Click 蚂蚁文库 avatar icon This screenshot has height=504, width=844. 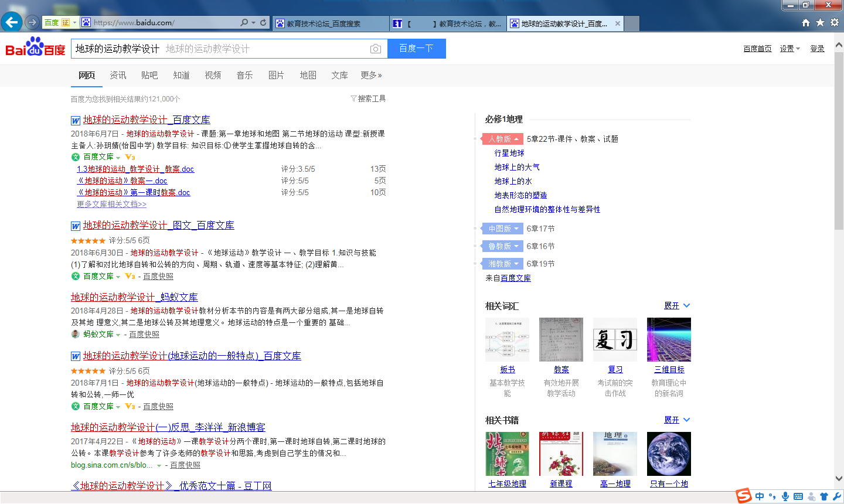pyautogui.click(x=75, y=334)
